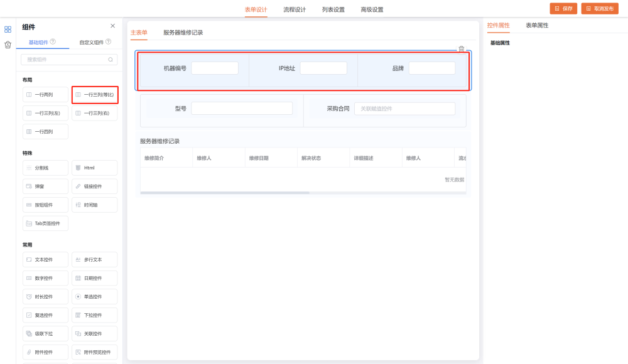Delete the selected row via trash icon
The width and height of the screenshot is (628, 364).
click(461, 49)
